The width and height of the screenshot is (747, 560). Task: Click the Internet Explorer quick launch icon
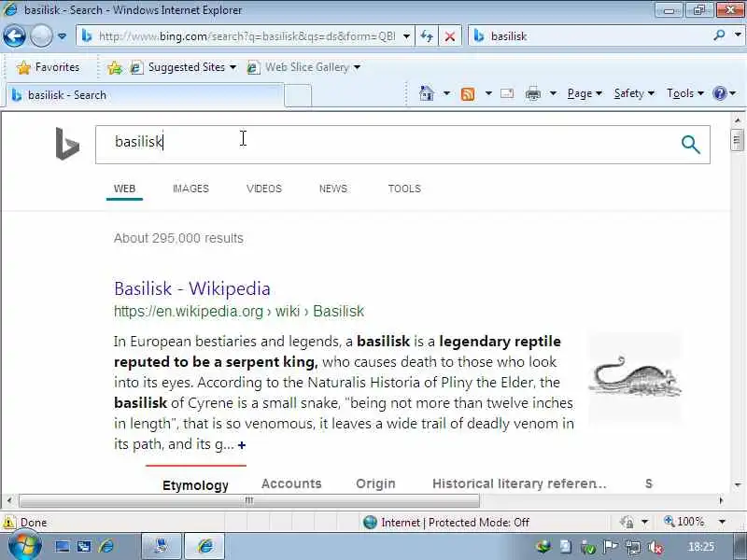pos(106,546)
